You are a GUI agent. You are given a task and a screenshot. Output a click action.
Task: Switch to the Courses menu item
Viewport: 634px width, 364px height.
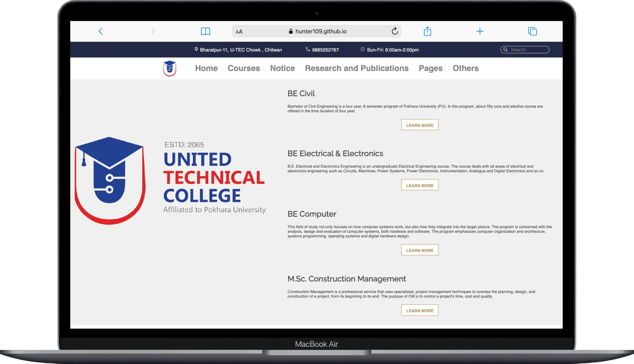click(x=244, y=68)
